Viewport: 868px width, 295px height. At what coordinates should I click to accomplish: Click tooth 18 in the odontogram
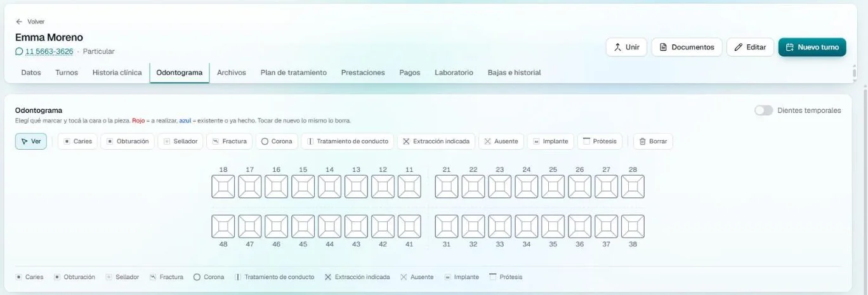point(223,187)
